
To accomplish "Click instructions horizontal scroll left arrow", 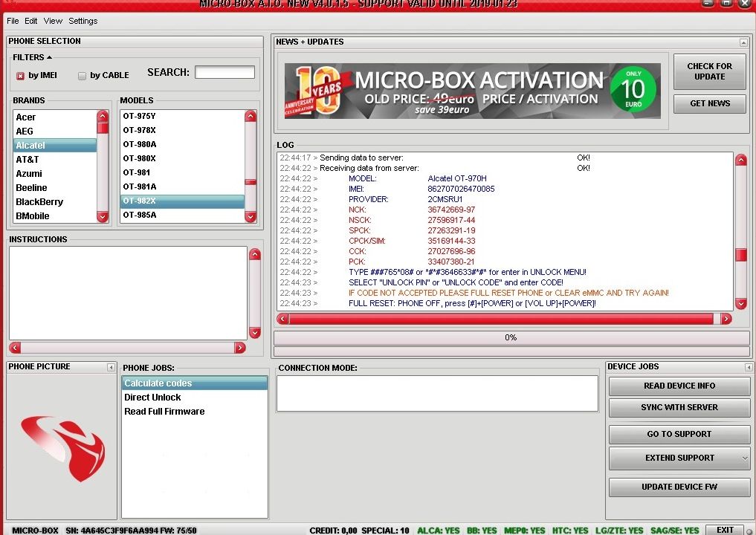I will tap(15, 348).
